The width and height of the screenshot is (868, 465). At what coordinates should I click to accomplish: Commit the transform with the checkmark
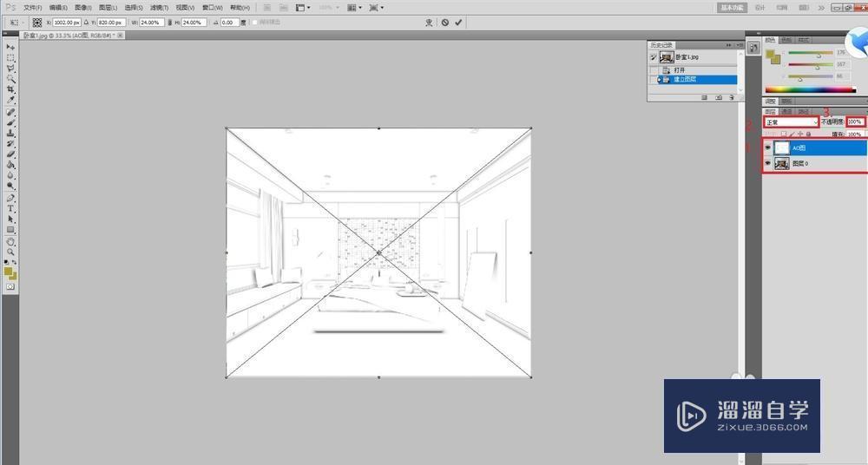458,23
